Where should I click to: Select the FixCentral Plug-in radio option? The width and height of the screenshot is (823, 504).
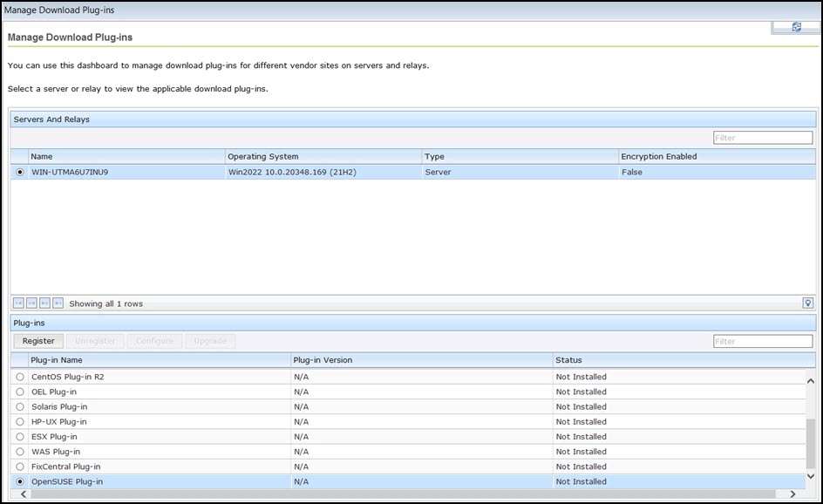[20, 467]
